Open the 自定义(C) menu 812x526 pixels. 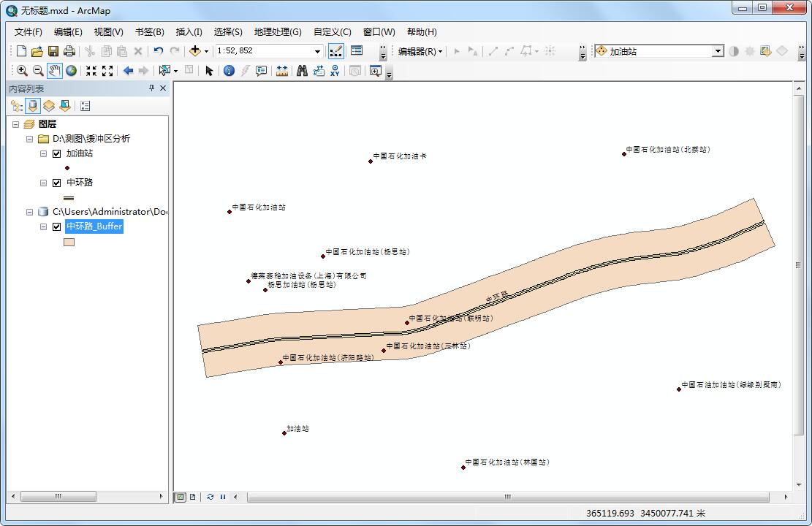[332, 32]
